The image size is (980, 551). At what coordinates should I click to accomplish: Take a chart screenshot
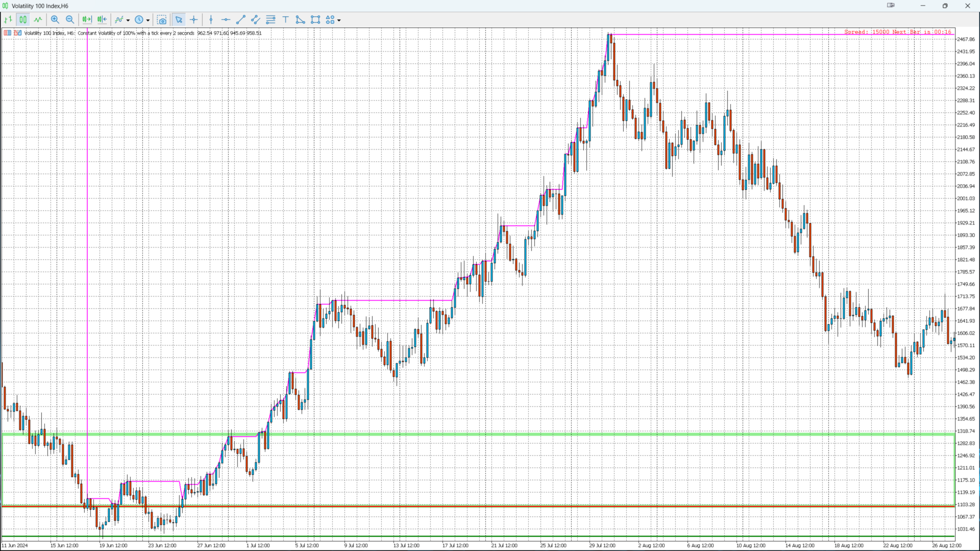[x=162, y=20]
